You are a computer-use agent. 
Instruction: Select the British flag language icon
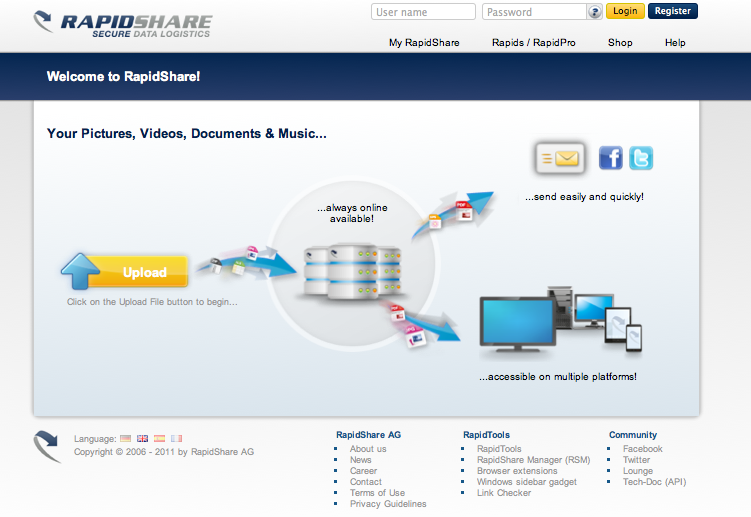pyautogui.click(x=142, y=438)
